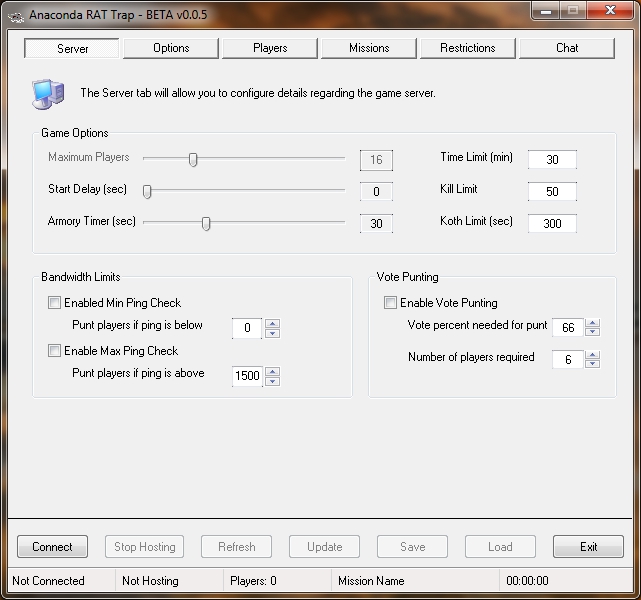This screenshot has width=641, height=600.
Task: Click the Stop Hosting button
Action: pos(144,546)
